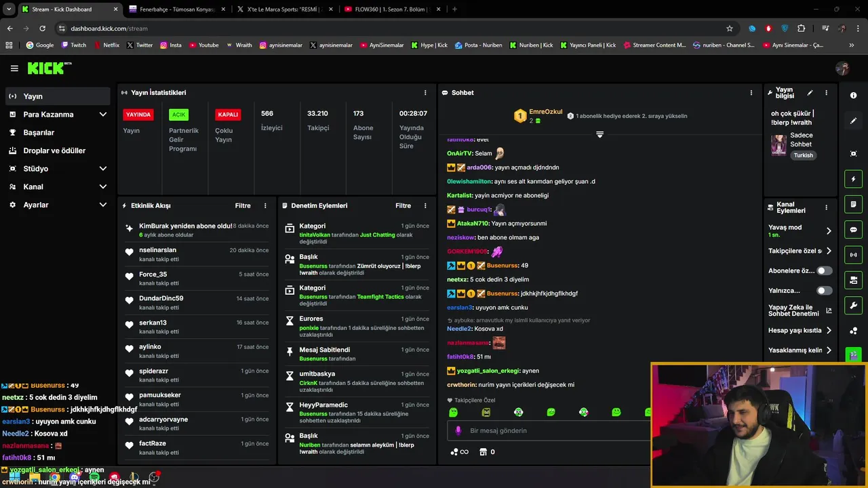
Task: Open Hesap yaşı kısıtla arrow
Action: [828, 331]
